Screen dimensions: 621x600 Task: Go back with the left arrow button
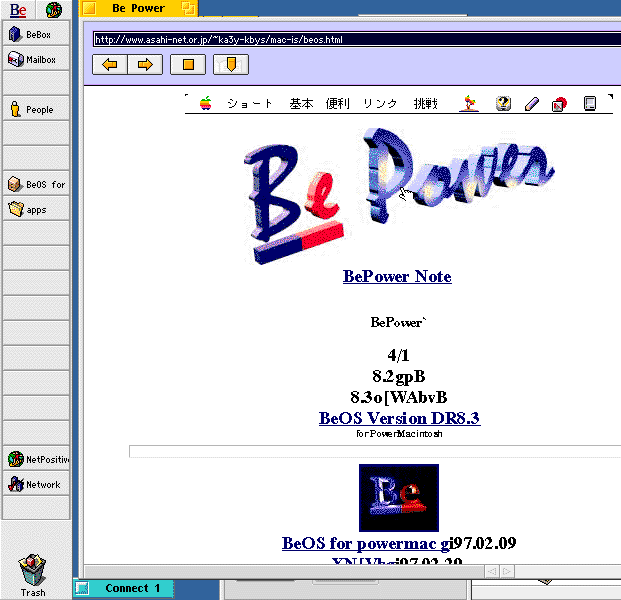110,65
